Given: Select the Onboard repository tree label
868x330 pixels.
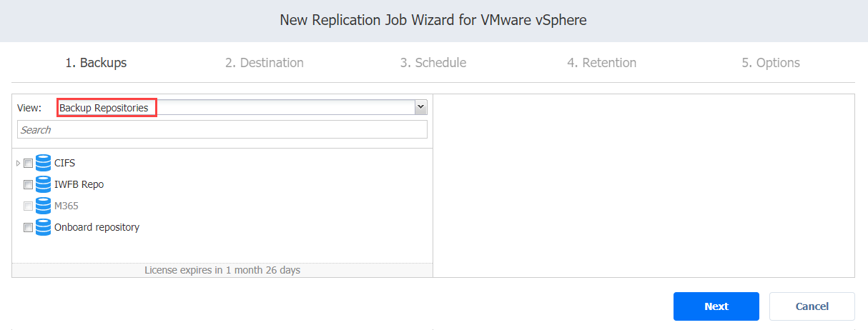Looking at the screenshot, I should pyautogui.click(x=97, y=227).
